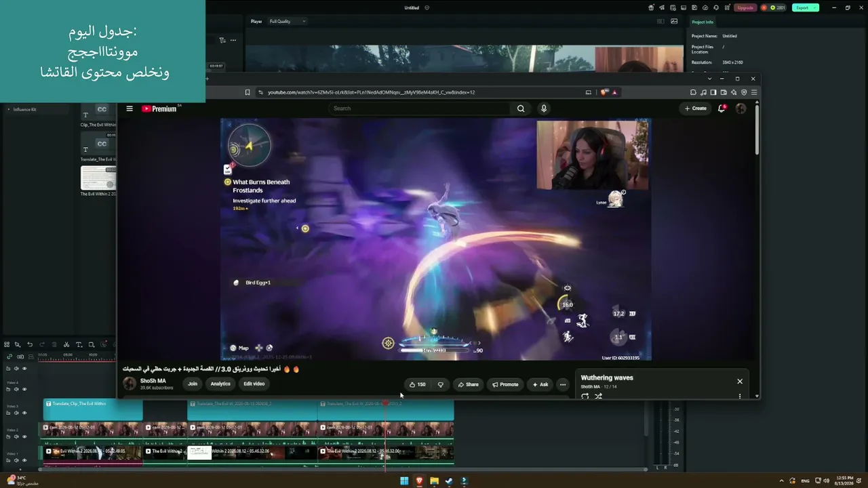868x488 pixels.
Task: Click Export in the video editor
Action: point(805,7)
